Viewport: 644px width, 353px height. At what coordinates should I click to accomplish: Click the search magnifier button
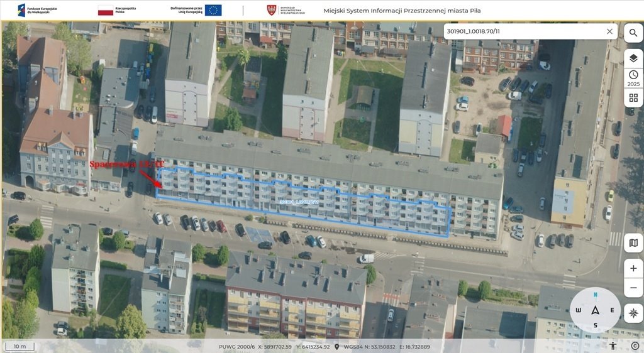633,33
